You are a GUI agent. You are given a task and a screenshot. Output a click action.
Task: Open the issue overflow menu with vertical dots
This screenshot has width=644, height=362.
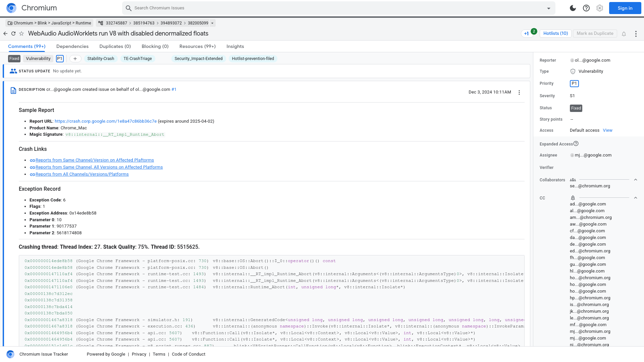click(x=636, y=34)
